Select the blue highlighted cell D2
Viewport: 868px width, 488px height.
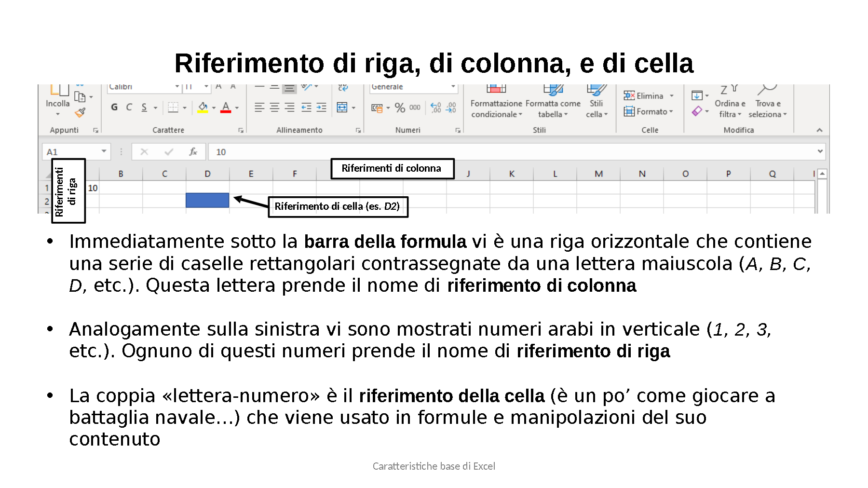point(207,200)
